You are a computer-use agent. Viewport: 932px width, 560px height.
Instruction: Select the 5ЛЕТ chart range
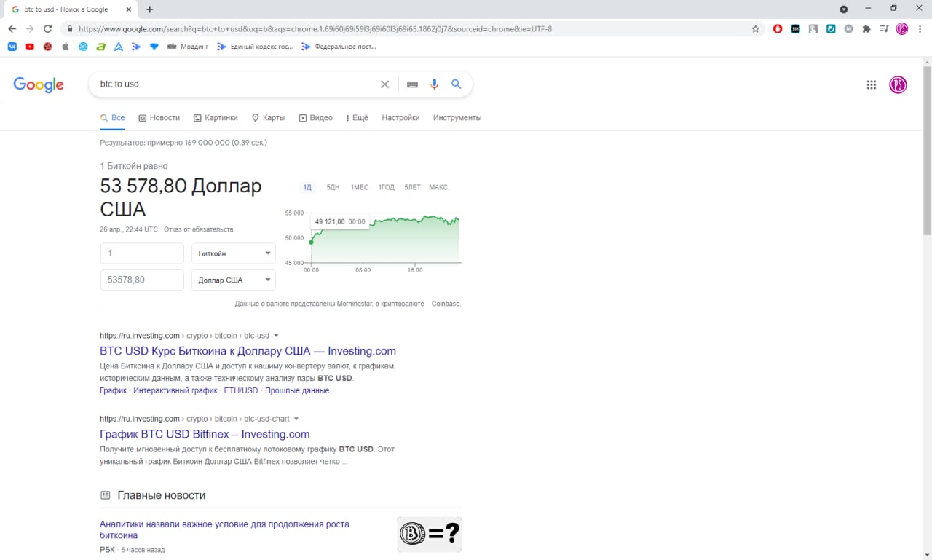412,188
